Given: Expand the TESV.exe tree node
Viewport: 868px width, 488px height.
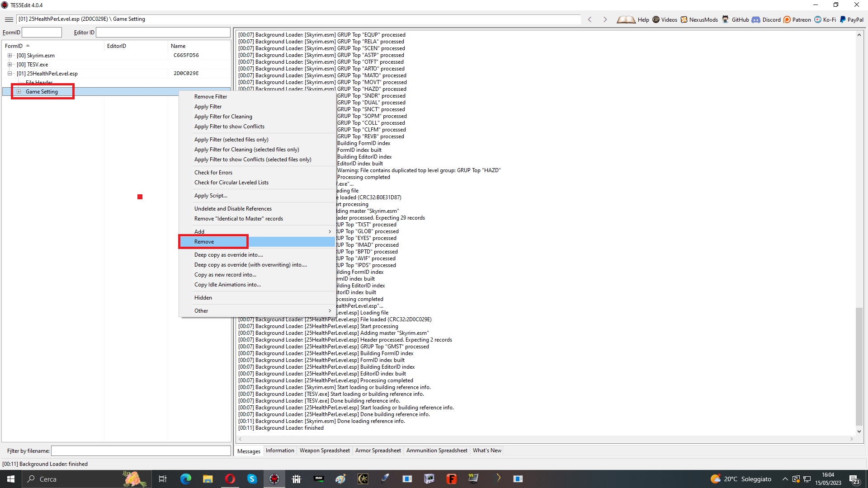Looking at the screenshot, I should (x=9, y=65).
